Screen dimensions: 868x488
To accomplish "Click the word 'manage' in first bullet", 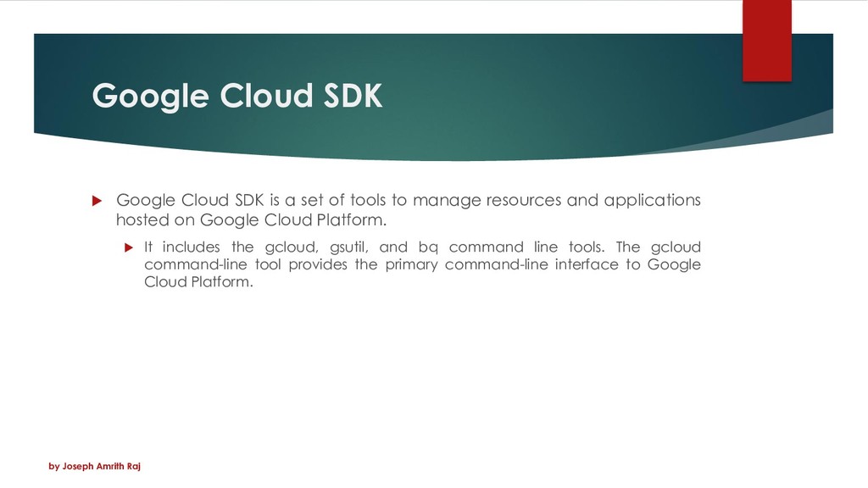I will [447, 201].
